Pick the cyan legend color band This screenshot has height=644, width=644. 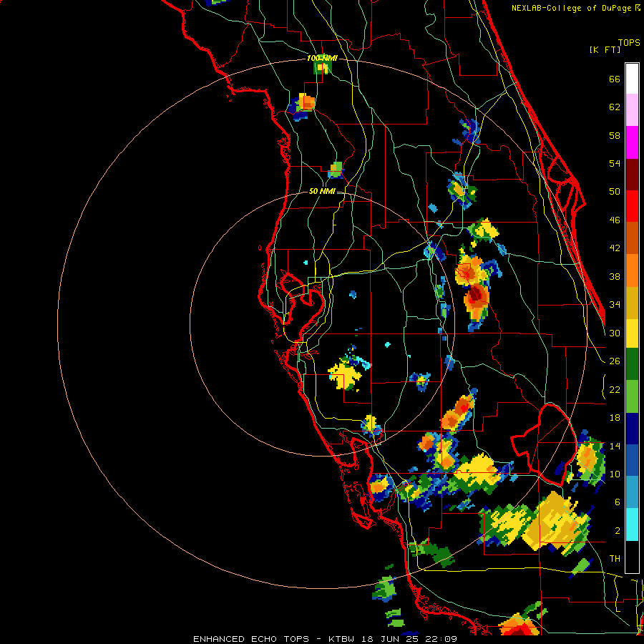[632, 525]
